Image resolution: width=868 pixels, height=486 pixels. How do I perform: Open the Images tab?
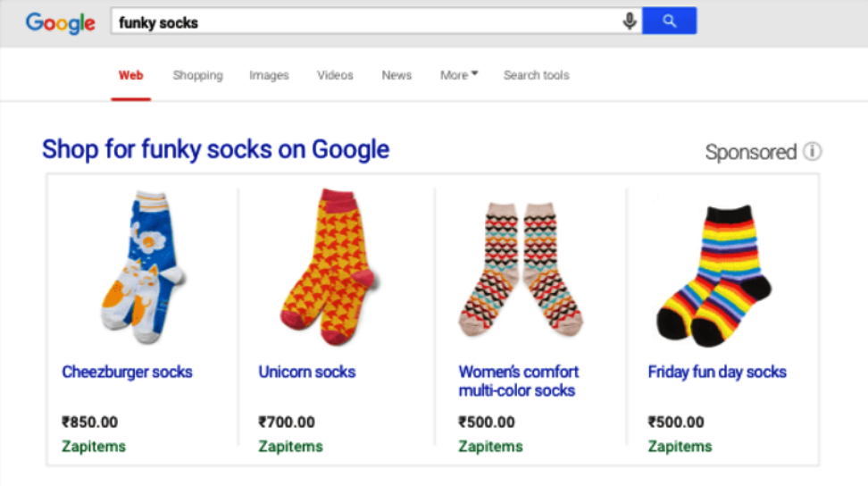tap(269, 75)
